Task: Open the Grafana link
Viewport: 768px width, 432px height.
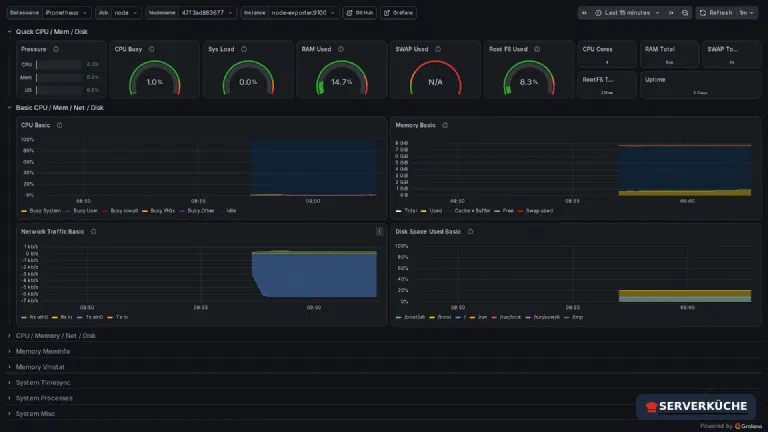Action: point(398,13)
